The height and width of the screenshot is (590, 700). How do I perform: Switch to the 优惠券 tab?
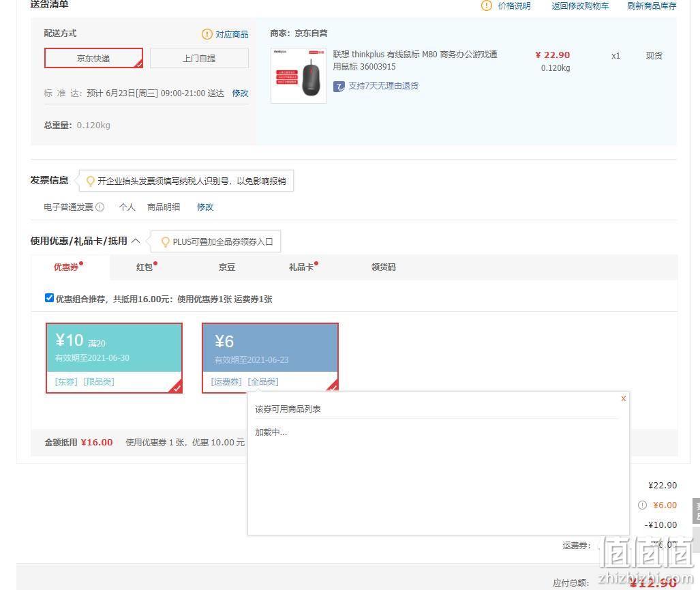[x=66, y=267]
